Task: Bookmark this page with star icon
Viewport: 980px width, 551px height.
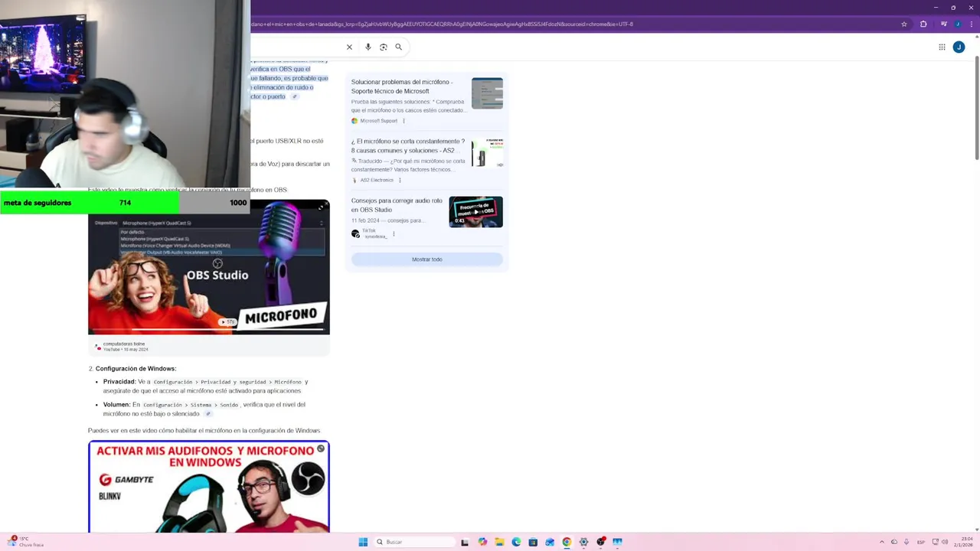Action: click(904, 24)
